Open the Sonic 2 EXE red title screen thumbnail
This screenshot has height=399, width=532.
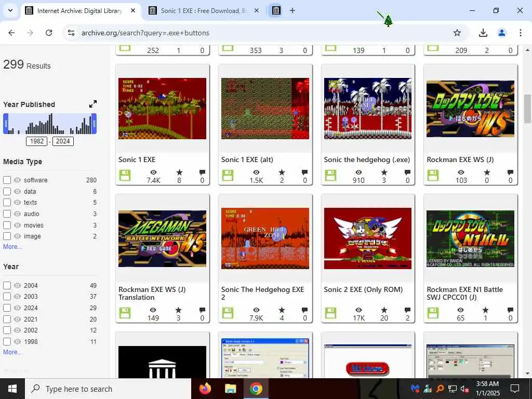(368, 238)
